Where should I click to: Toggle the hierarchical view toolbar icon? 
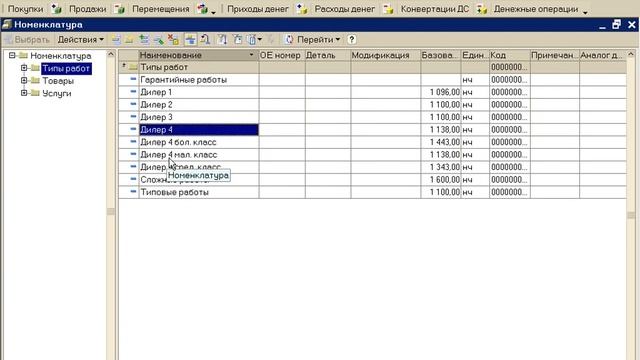click(190, 40)
